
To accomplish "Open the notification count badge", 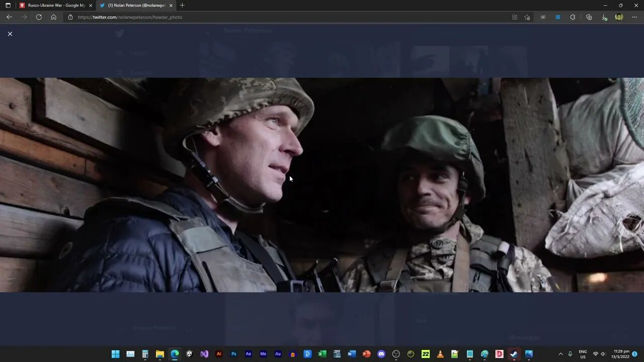I will pos(635,354).
